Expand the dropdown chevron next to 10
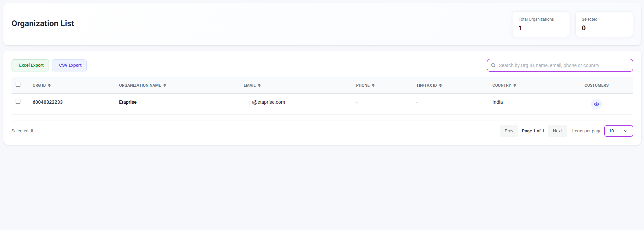Screen dimensions: 644x230 626,131
